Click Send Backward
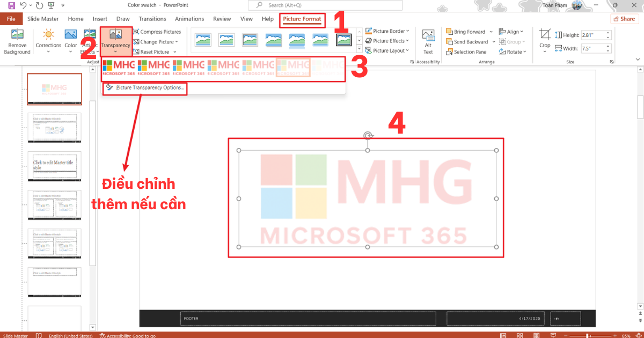 coord(467,42)
